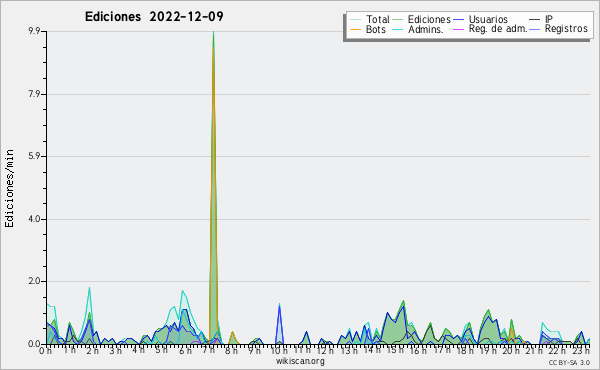Image resolution: width=600 pixels, height=370 pixels.
Task: Click the '13 h' x-axis label
Action: click(348, 351)
